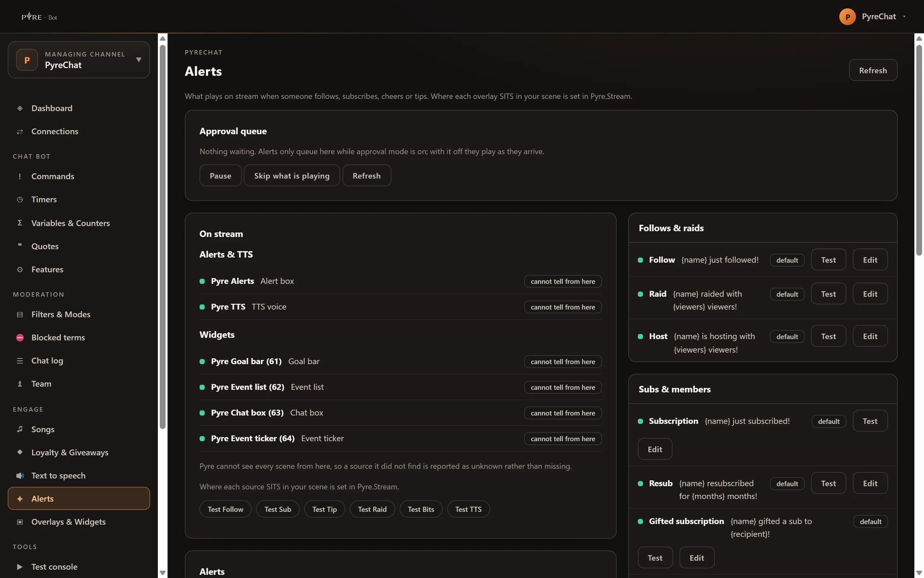924x578 pixels.
Task: Click the Pyre Goal bar (61) status badge
Action: [563, 362]
